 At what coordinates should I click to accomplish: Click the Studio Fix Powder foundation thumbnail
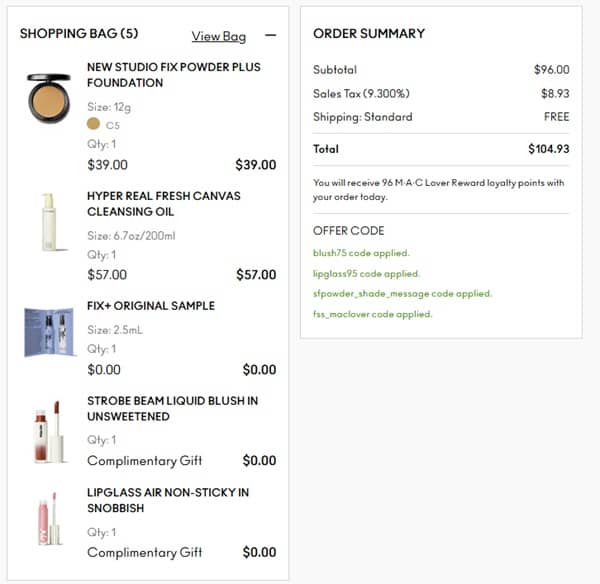pyautogui.click(x=49, y=98)
